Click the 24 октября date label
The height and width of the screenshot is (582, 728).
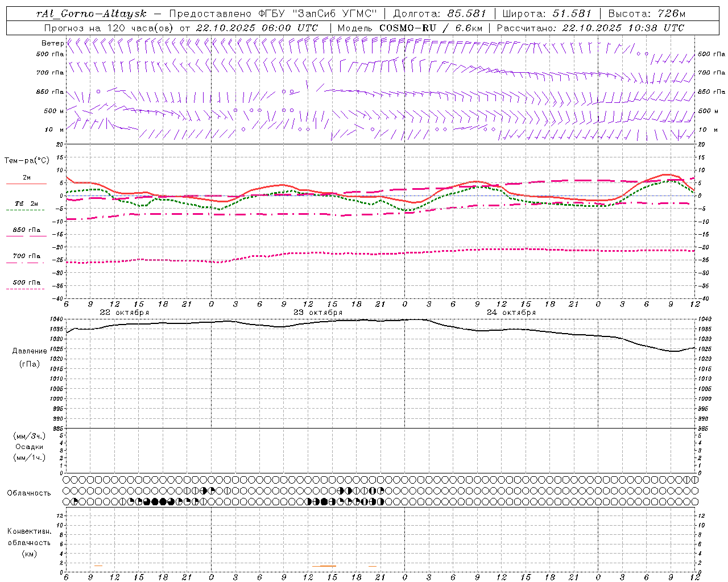click(x=511, y=313)
